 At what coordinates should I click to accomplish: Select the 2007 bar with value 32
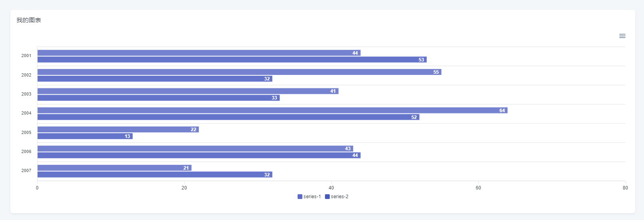[x=155, y=175]
